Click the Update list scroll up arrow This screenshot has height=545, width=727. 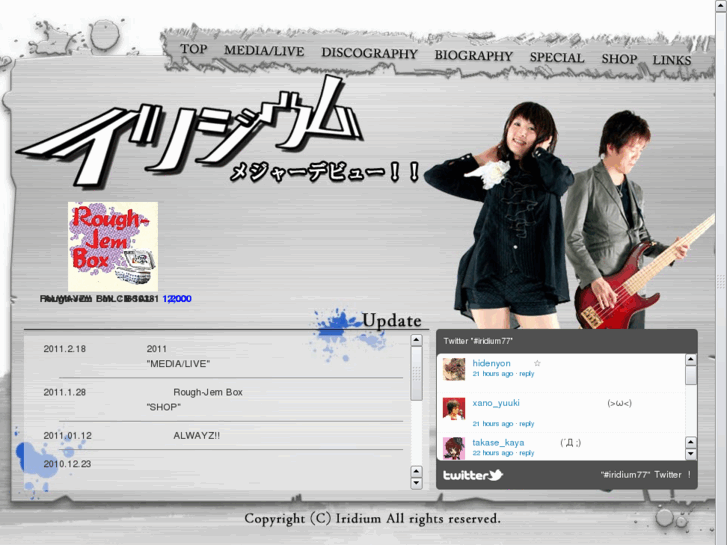point(416,340)
